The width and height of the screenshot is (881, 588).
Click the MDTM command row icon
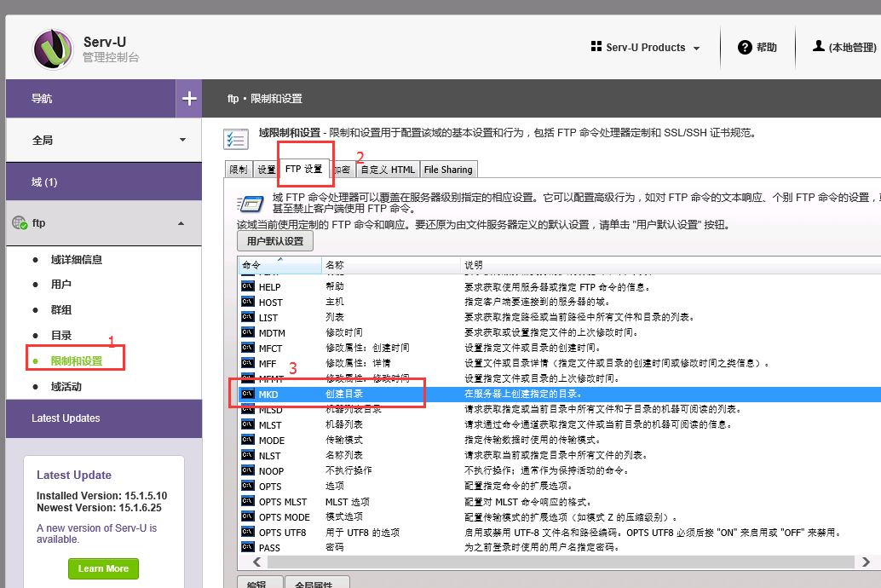[248, 332]
